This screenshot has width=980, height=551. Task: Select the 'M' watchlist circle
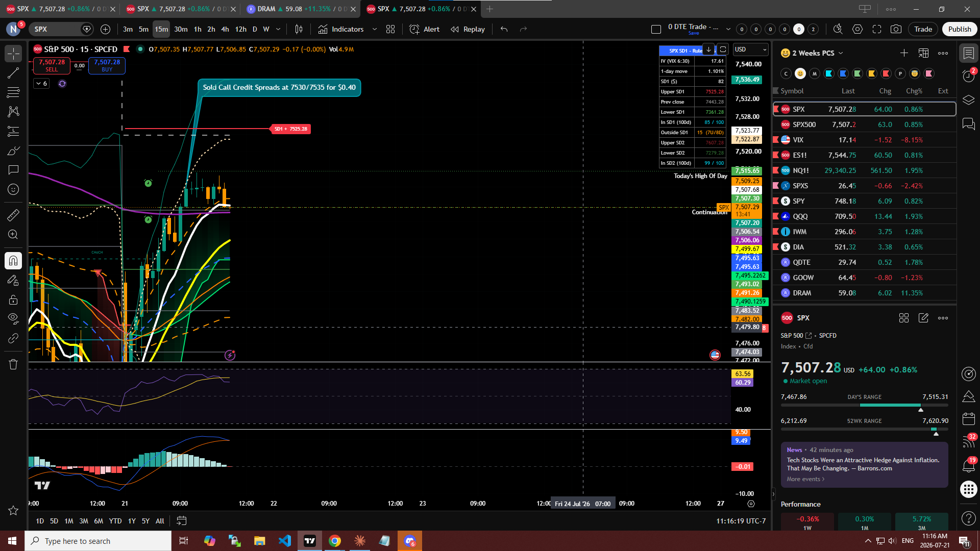(x=815, y=73)
